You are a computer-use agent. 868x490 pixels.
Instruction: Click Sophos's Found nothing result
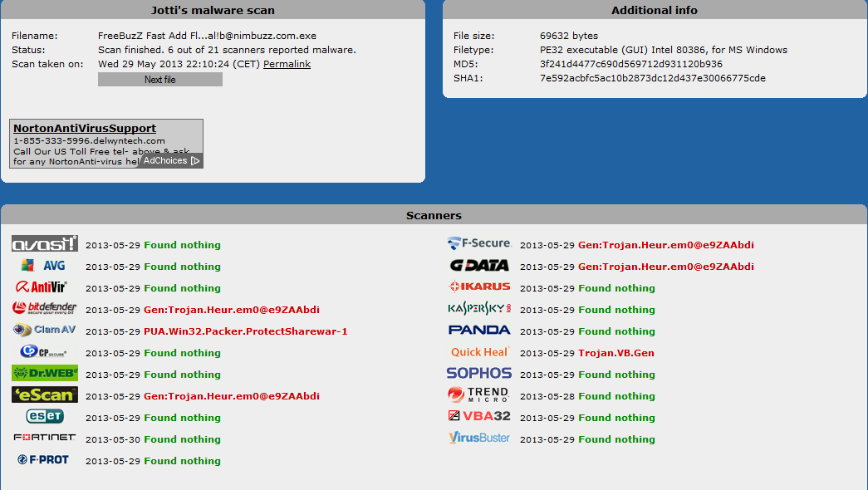coord(616,375)
